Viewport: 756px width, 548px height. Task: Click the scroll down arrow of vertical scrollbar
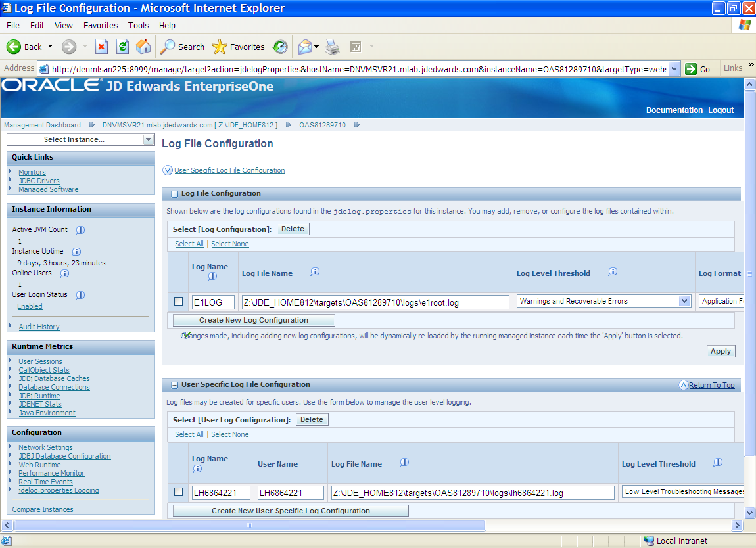(x=749, y=513)
